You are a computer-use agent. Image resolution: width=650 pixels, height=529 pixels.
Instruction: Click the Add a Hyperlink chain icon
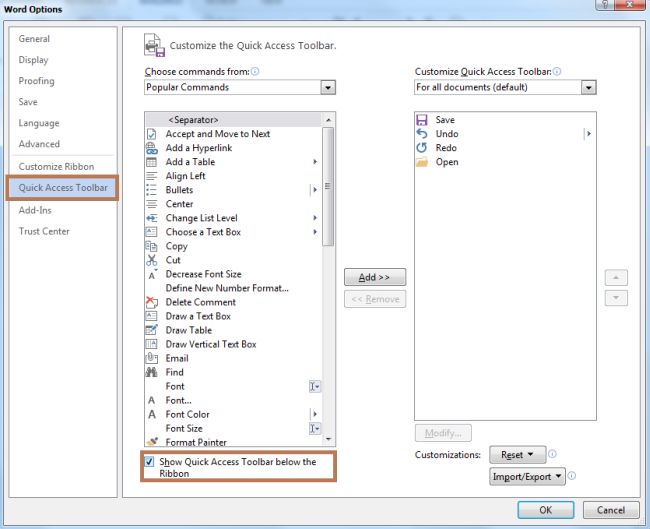pos(152,148)
